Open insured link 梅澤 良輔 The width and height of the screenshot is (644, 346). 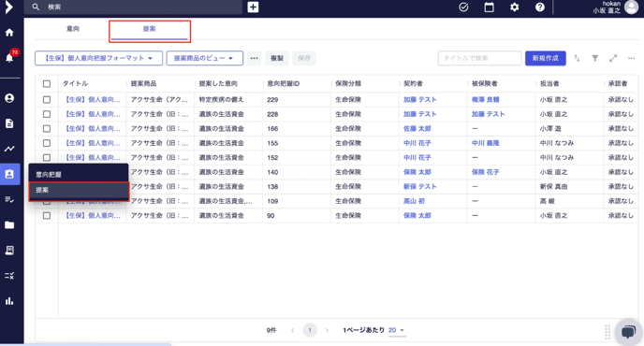[x=486, y=100]
